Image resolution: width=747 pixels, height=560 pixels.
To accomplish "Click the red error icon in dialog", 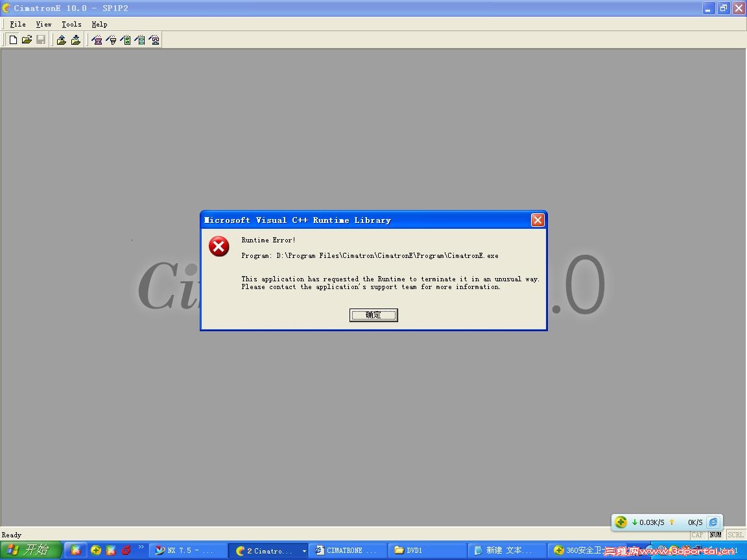I will [x=219, y=246].
